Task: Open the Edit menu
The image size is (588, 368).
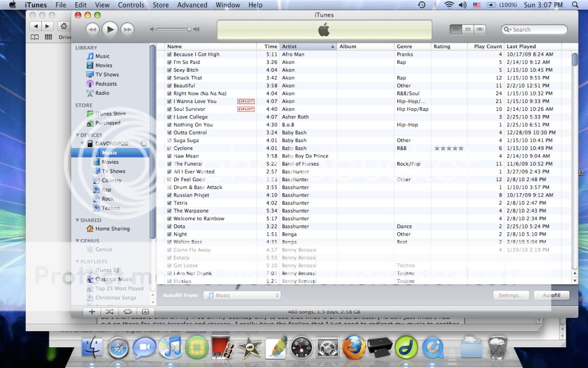Action: pyautogui.click(x=80, y=5)
